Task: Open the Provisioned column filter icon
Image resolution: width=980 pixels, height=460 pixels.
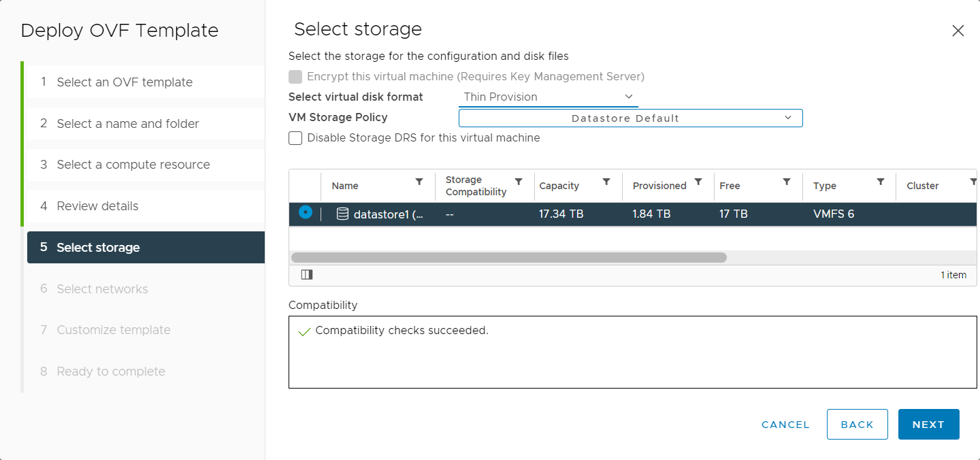Action: tap(698, 182)
